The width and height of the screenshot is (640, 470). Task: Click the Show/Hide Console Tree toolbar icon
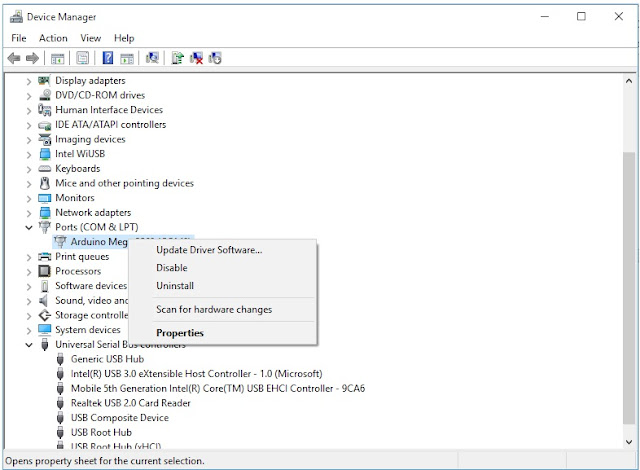point(58,58)
